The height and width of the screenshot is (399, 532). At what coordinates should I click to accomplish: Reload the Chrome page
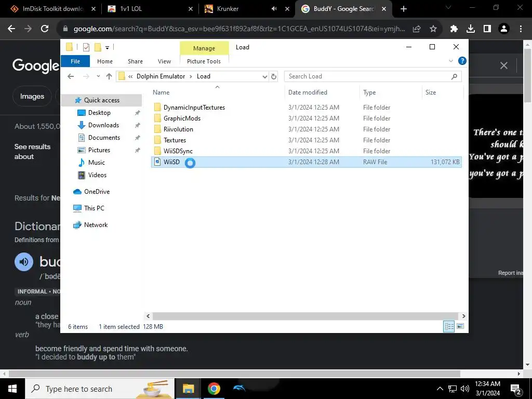tap(45, 29)
